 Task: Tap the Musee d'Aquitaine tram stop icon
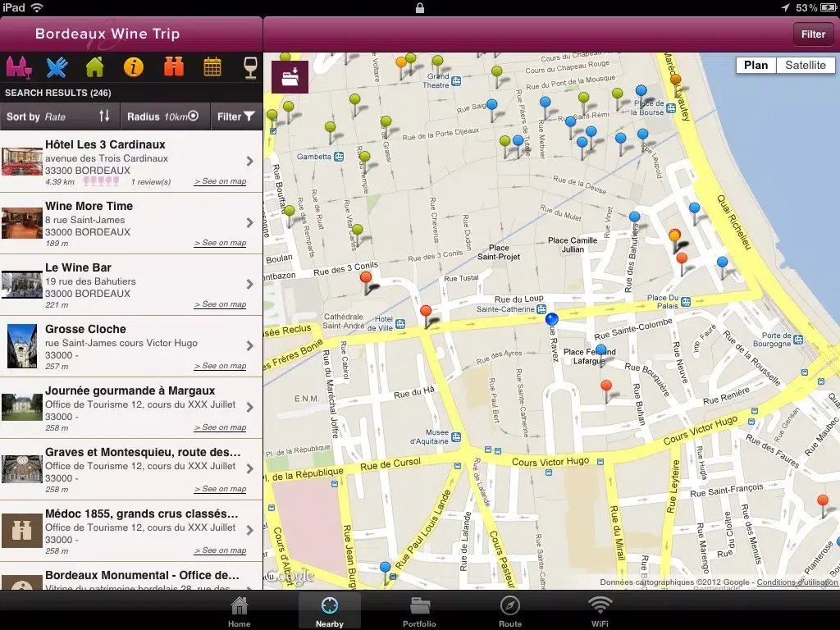coord(456,437)
